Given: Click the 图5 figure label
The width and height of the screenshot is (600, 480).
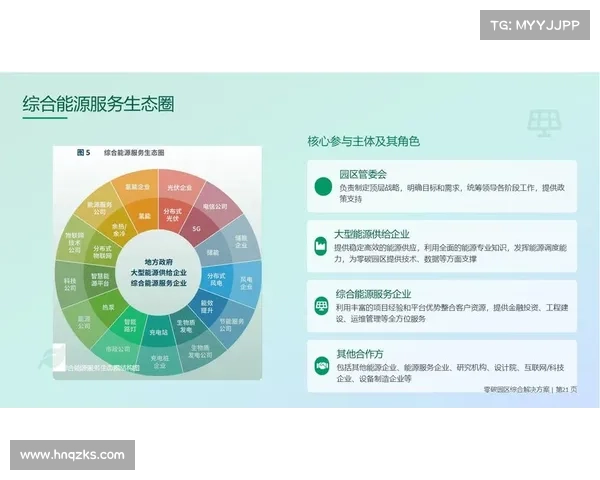Looking at the screenshot, I should tap(83, 152).
